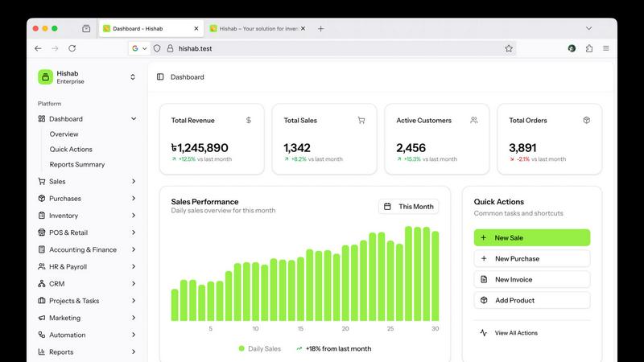The width and height of the screenshot is (644, 362).
Task: Click the browser back arrow
Action: tap(38, 48)
